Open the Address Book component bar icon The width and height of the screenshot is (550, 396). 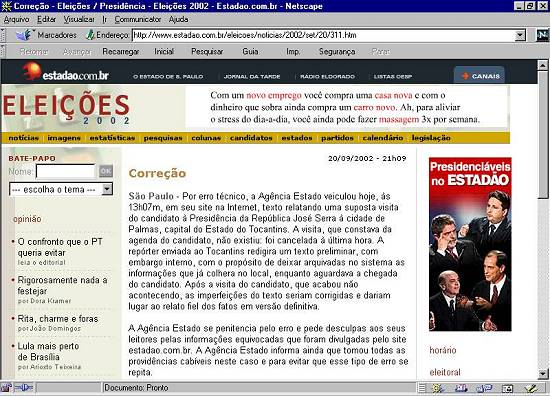[x=507, y=388]
